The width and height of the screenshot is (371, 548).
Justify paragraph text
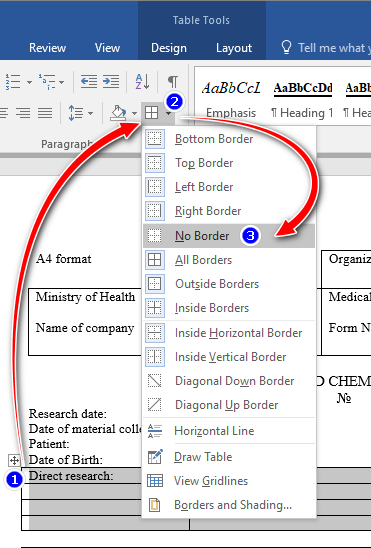coord(45,113)
